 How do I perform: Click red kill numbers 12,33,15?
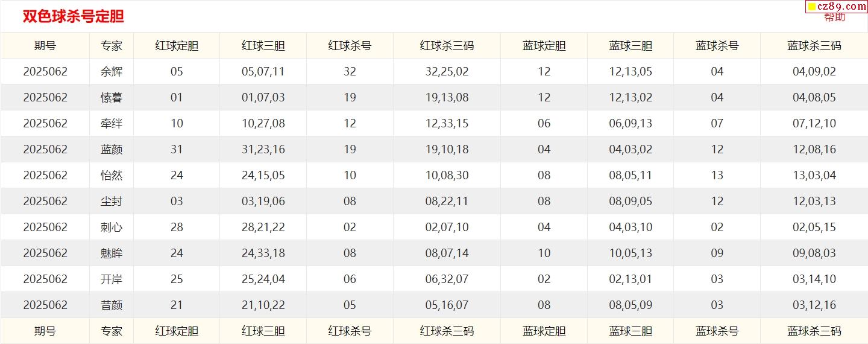point(447,124)
